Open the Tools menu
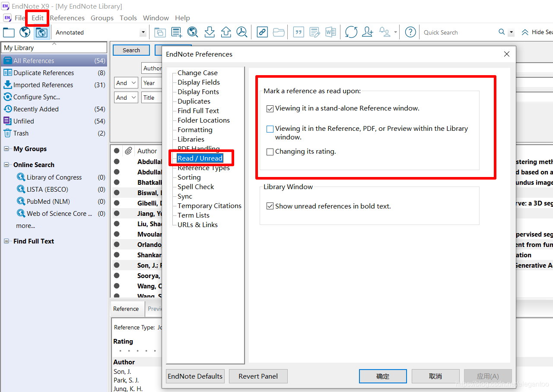Screen dimensions: 553x392 pyautogui.click(x=128, y=18)
